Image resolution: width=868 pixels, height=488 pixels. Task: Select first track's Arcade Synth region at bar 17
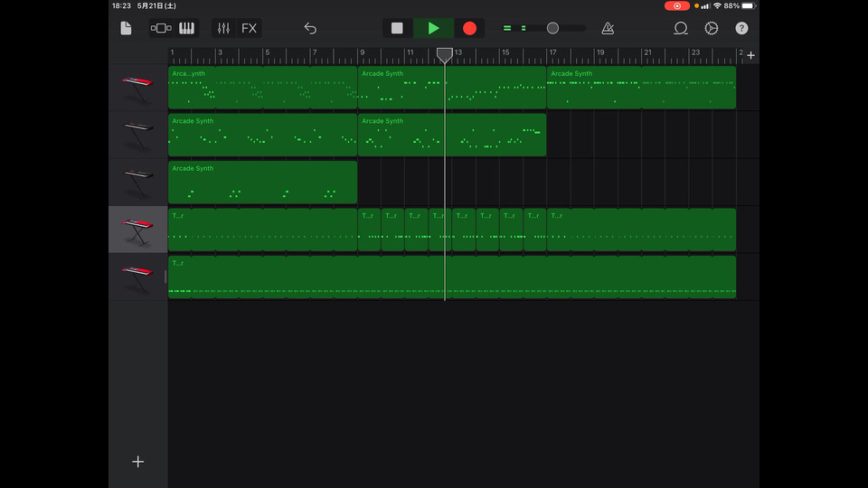click(641, 88)
